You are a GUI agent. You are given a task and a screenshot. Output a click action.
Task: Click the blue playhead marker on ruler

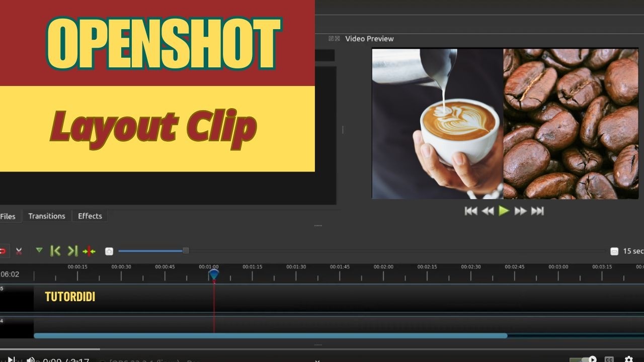[x=214, y=275]
